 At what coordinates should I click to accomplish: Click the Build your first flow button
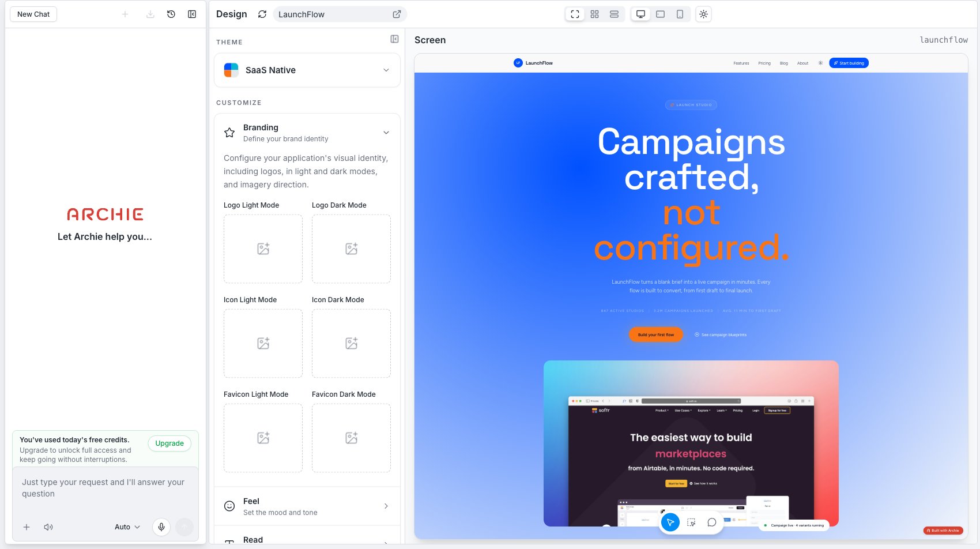coord(656,334)
